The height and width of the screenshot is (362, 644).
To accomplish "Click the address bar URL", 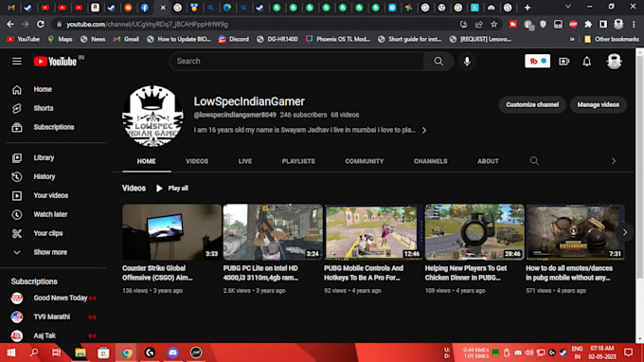I will (147, 25).
